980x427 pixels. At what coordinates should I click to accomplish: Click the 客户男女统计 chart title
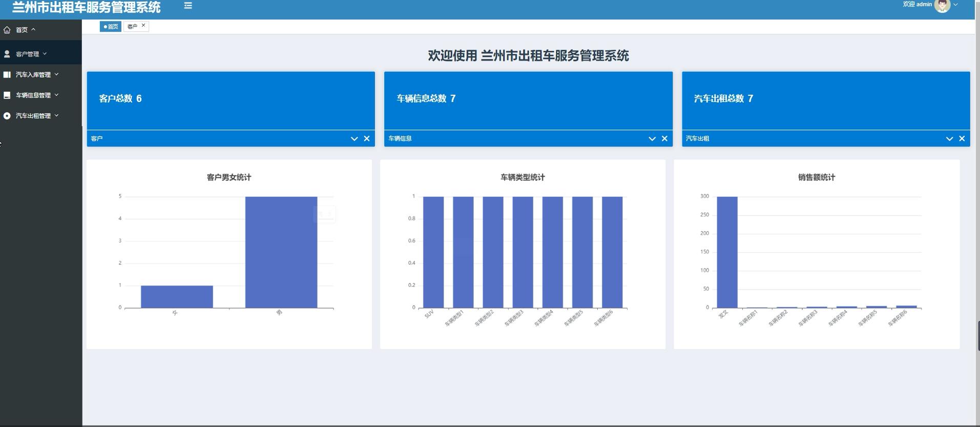click(229, 177)
